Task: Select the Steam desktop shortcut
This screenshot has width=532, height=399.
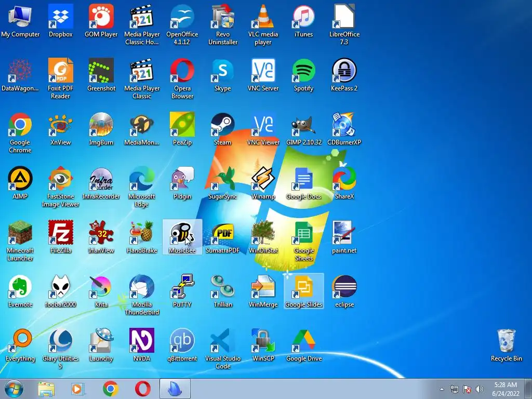Action: pos(222,129)
